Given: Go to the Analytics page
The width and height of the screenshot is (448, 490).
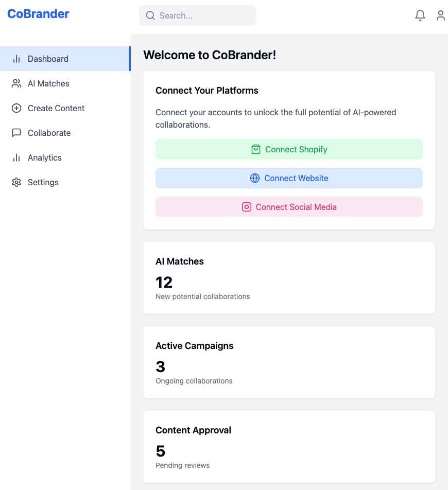Looking at the screenshot, I should pyautogui.click(x=45, y=157).
